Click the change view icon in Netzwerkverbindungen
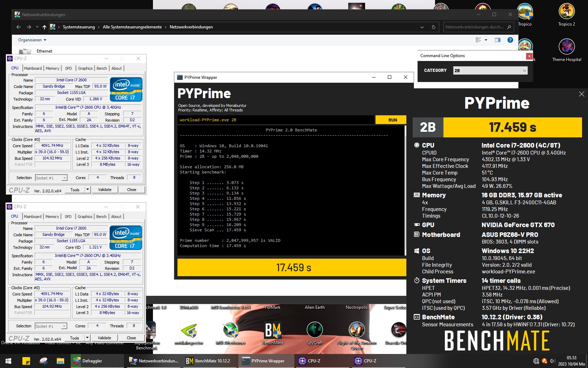This screenshot has height=368, width=588. coord(478,40)
